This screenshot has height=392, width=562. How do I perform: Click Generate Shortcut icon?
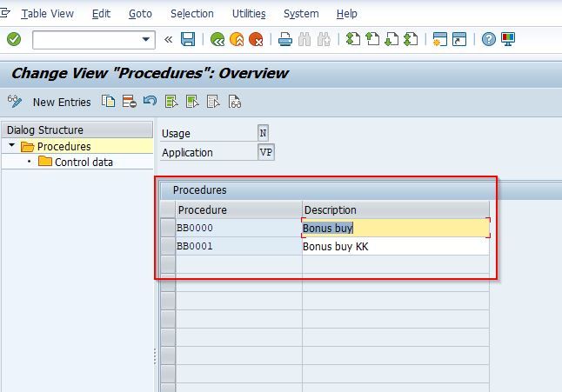click(459, 39)
